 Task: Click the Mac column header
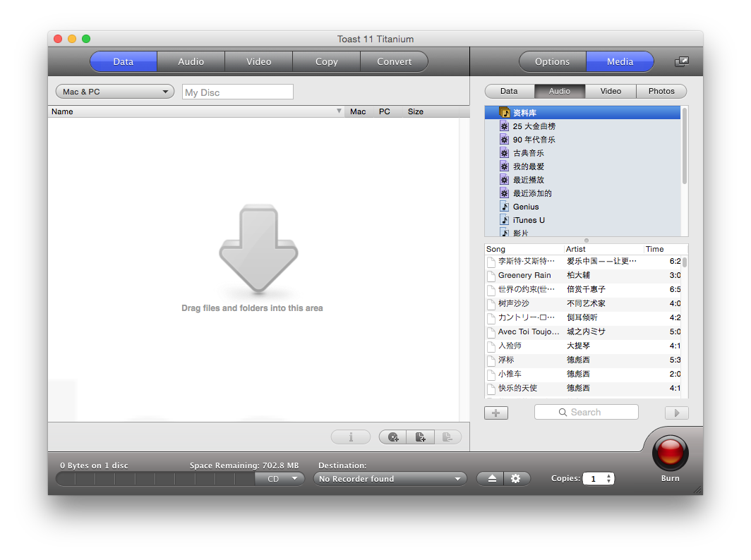click(358, 111)
